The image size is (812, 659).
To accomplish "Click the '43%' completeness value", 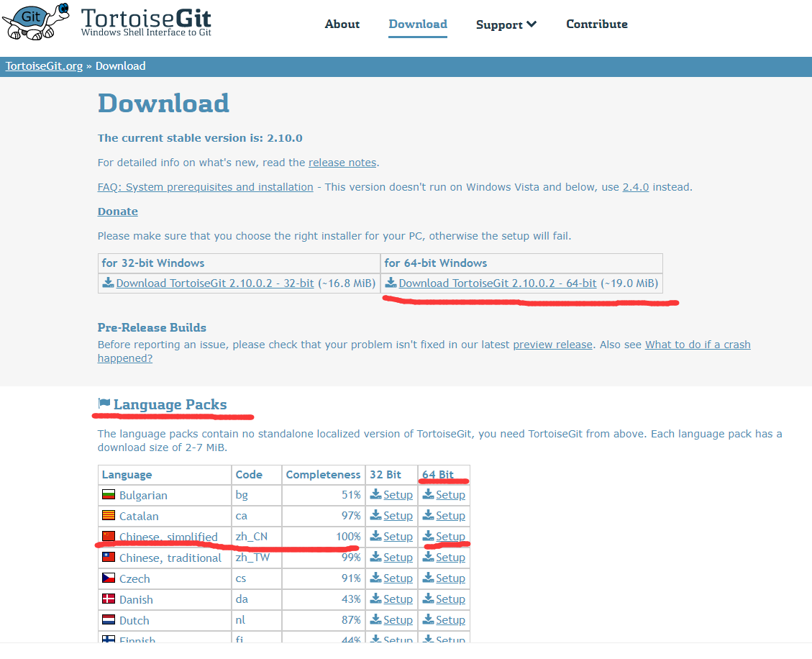I will tap(351, 599).
